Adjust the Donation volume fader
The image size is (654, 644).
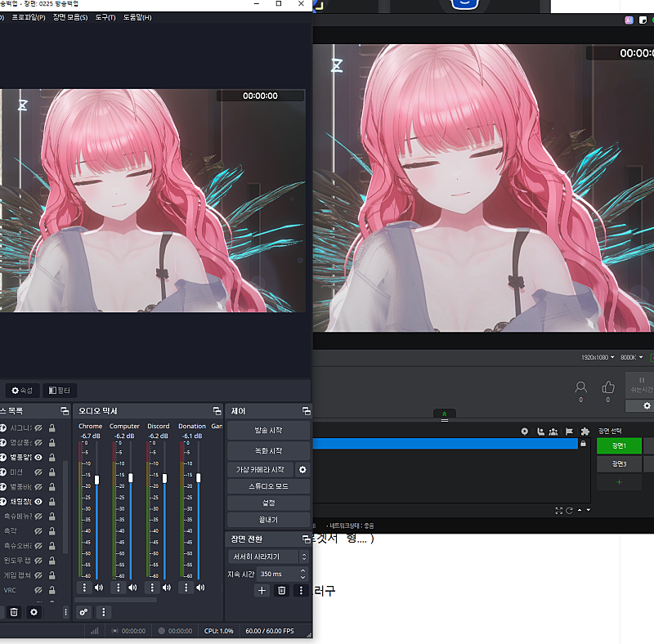click(199, 477)
